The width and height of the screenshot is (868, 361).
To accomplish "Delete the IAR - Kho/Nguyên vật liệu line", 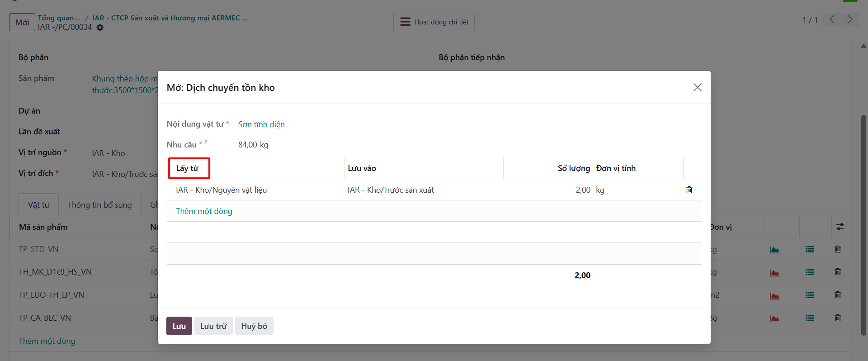I will pyautogui.click(x=689, y=190).
